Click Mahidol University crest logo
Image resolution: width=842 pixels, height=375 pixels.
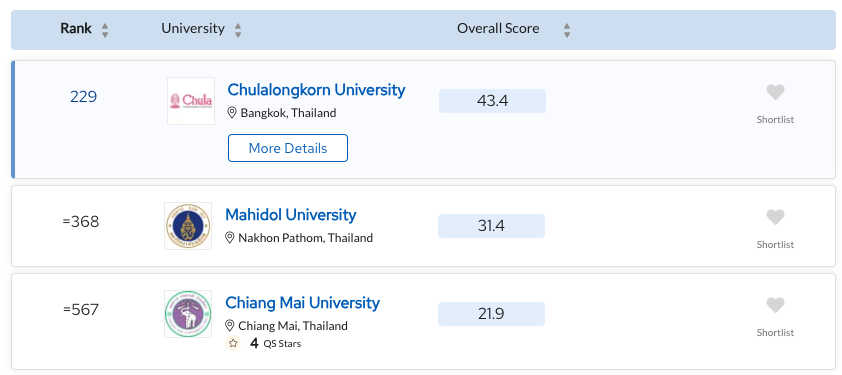point(188,226)
